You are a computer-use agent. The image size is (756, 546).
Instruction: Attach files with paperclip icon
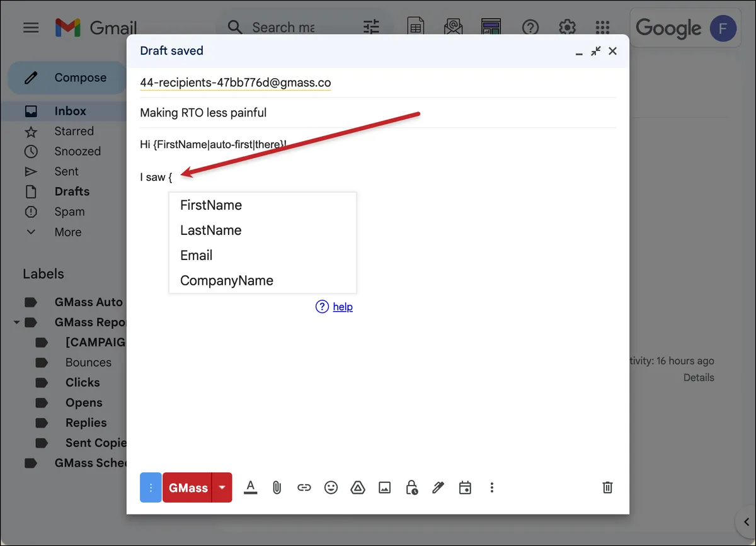point(277,487)
